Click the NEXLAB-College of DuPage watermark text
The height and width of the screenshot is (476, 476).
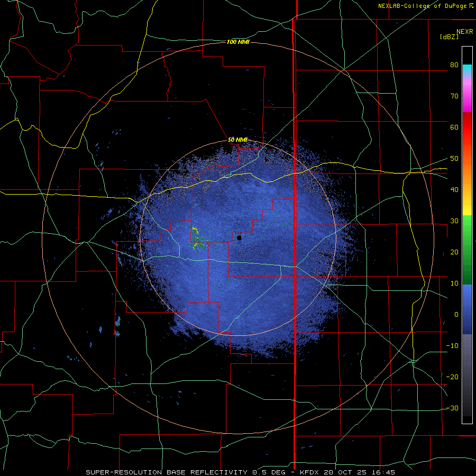click(425, 6)
